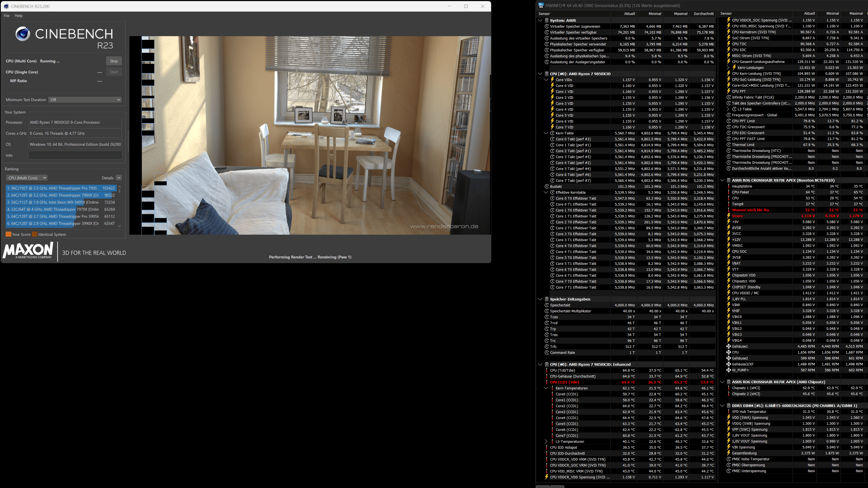The width and height of the screenshot is (868, 488).
Task: Click the Cinebench logo icon in title bar
Action: (6, 6)
